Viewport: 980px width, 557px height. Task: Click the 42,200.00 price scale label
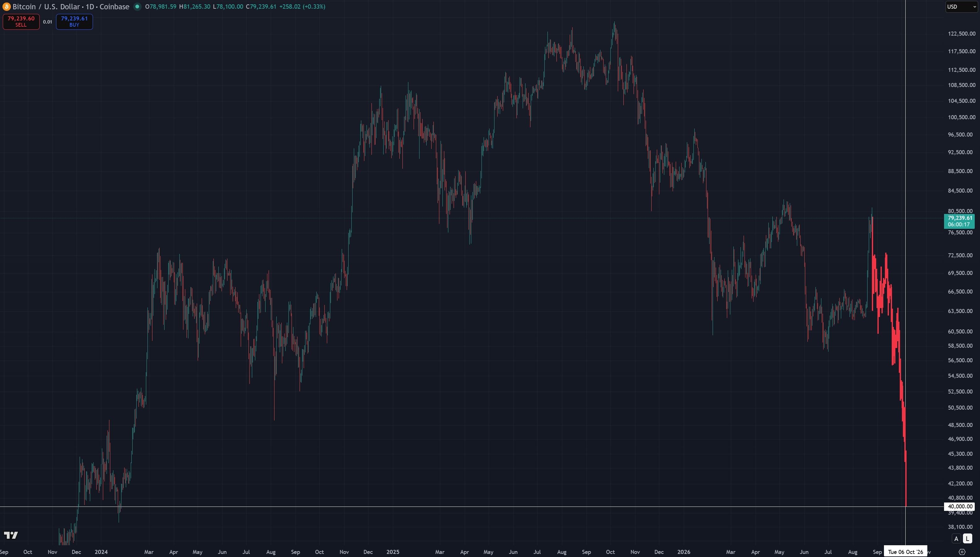point(960,483)
